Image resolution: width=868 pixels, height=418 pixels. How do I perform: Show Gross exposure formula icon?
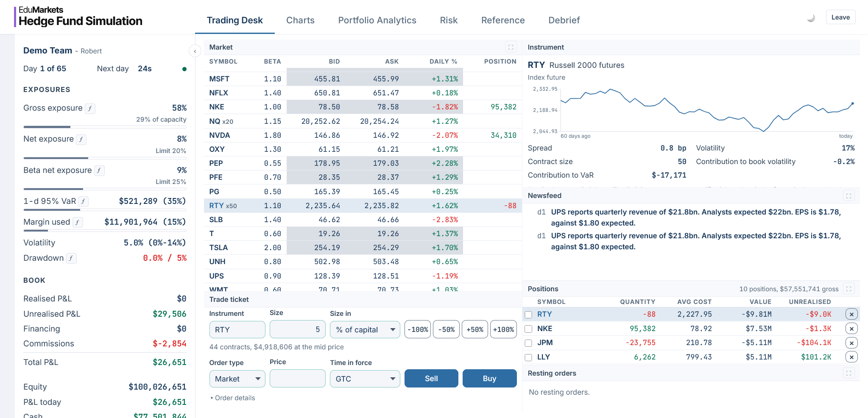90,109
